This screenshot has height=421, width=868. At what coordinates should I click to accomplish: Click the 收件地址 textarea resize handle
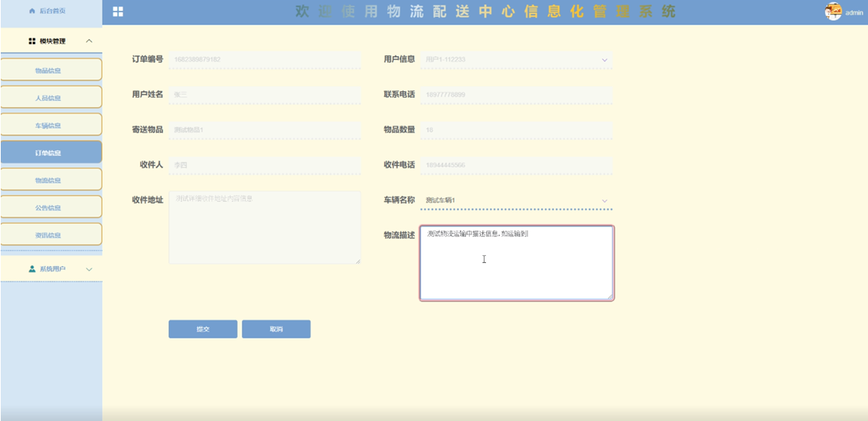coord(357,261)
